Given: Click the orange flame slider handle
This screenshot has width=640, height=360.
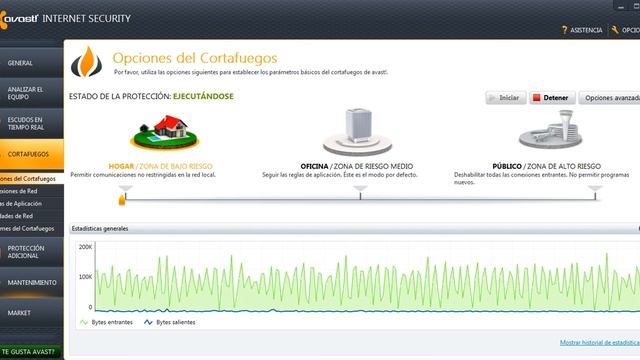Looking at the screenshot, I should coord(122,199).
